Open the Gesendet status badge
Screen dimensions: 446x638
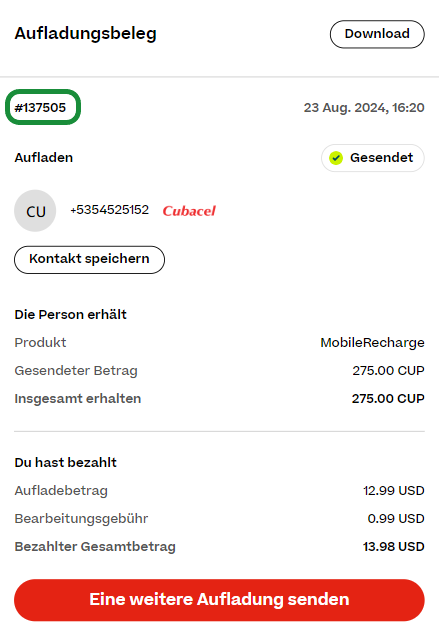pyautogui.click(x=372, y=158)
